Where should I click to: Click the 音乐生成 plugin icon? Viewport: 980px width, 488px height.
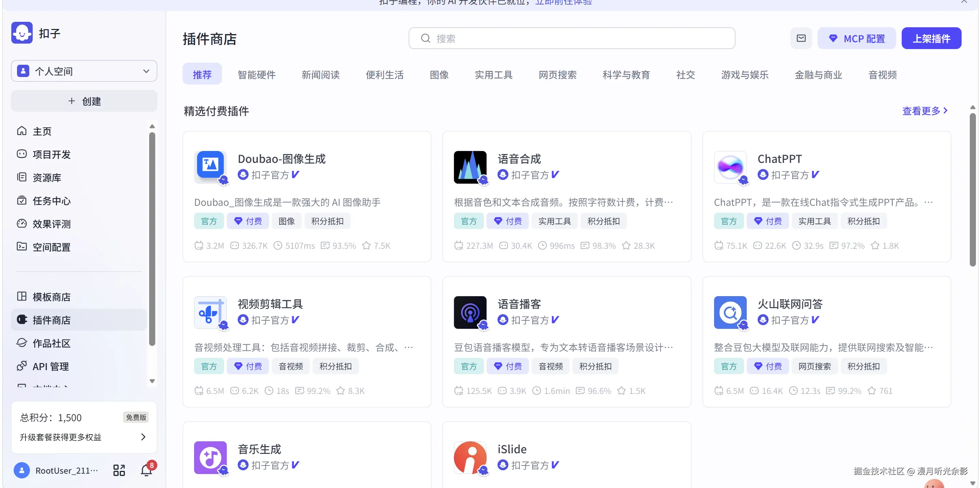[x=210, y=457]
